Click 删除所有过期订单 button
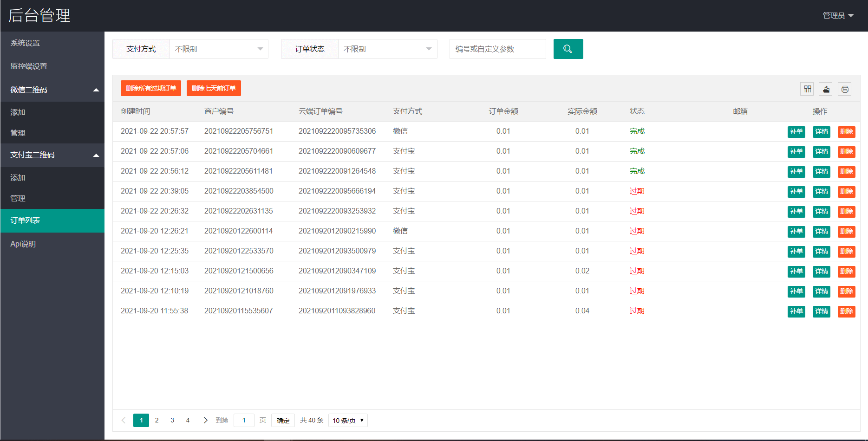This screenshot has width=868, height=441. (x=151, y=88)
